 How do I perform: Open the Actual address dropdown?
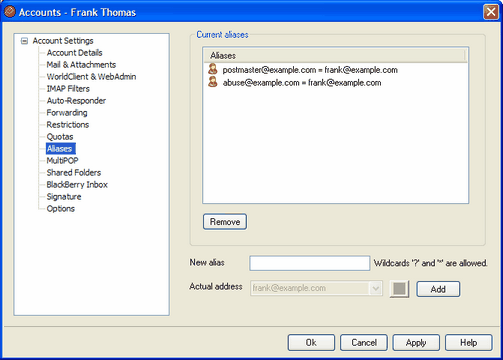tap(376, 288)
